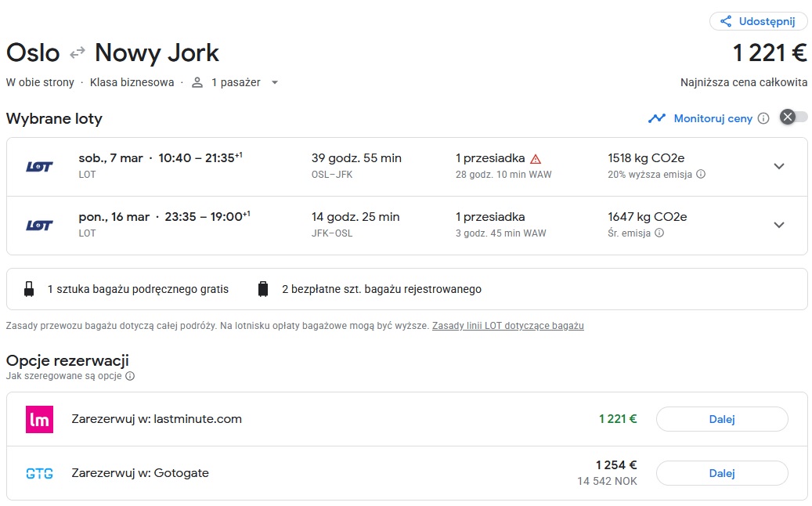Click 'Zarezerwuj w: Gotogate' text
812x506 pixels.
tap(140, 473)
